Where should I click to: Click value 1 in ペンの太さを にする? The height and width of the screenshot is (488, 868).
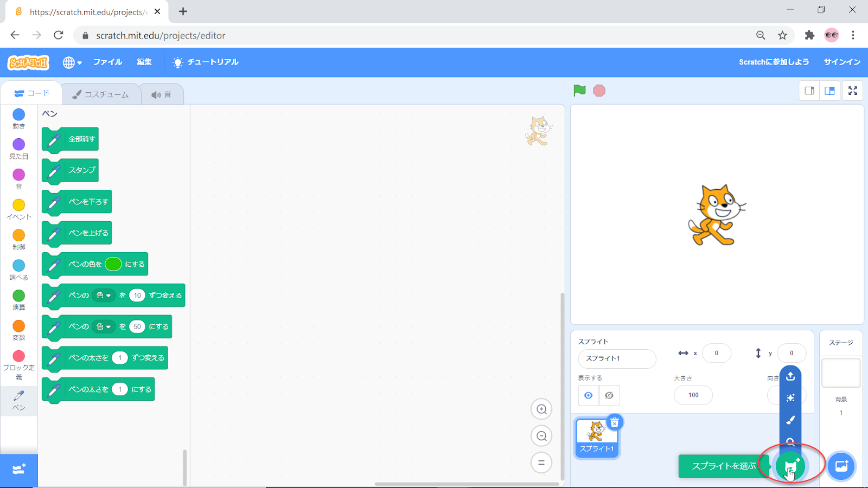120,389
